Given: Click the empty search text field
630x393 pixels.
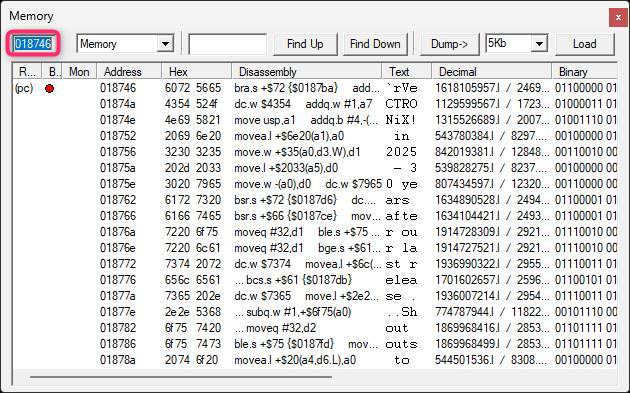Looking at the screenshot, I should coord(227,44).
